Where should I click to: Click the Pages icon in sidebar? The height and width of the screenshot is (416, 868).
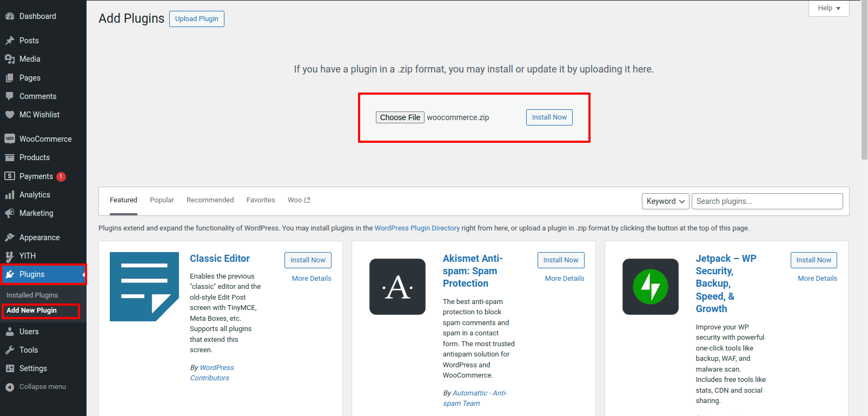(10, 78)
